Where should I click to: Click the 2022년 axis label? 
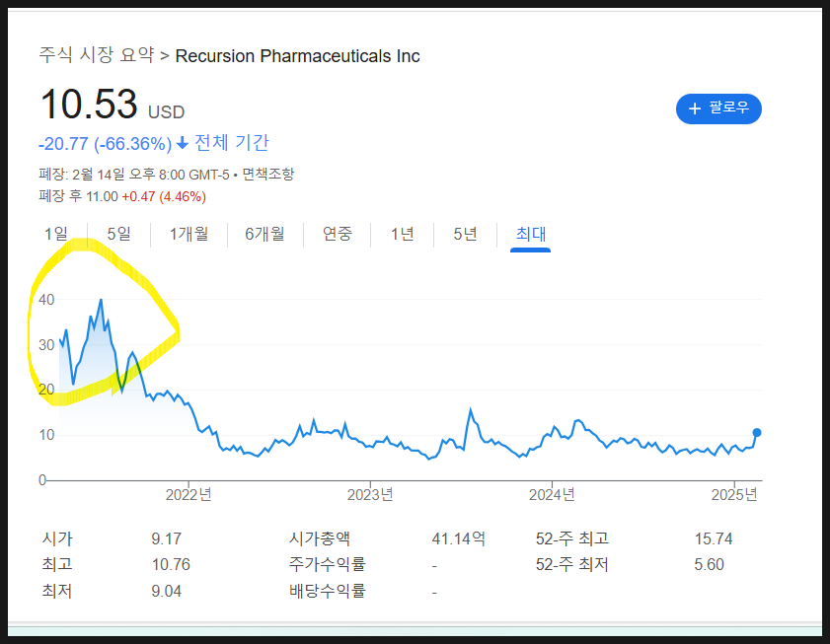(189, 494)
